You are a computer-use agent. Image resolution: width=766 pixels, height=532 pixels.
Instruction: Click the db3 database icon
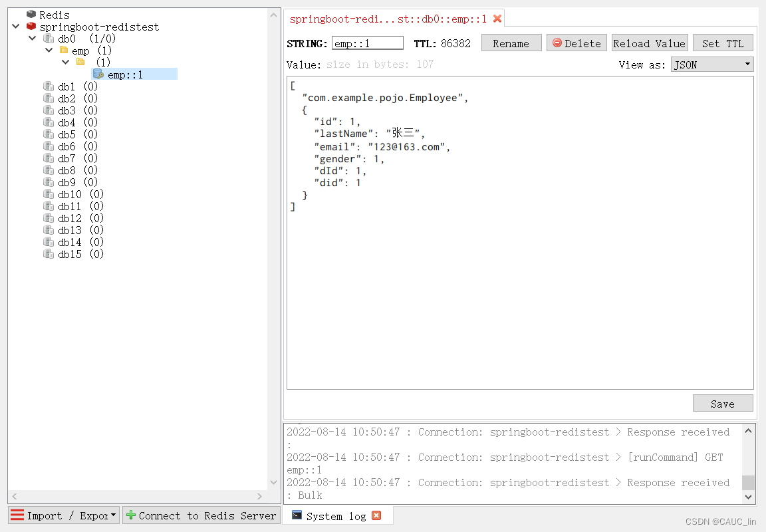[49, 110]
